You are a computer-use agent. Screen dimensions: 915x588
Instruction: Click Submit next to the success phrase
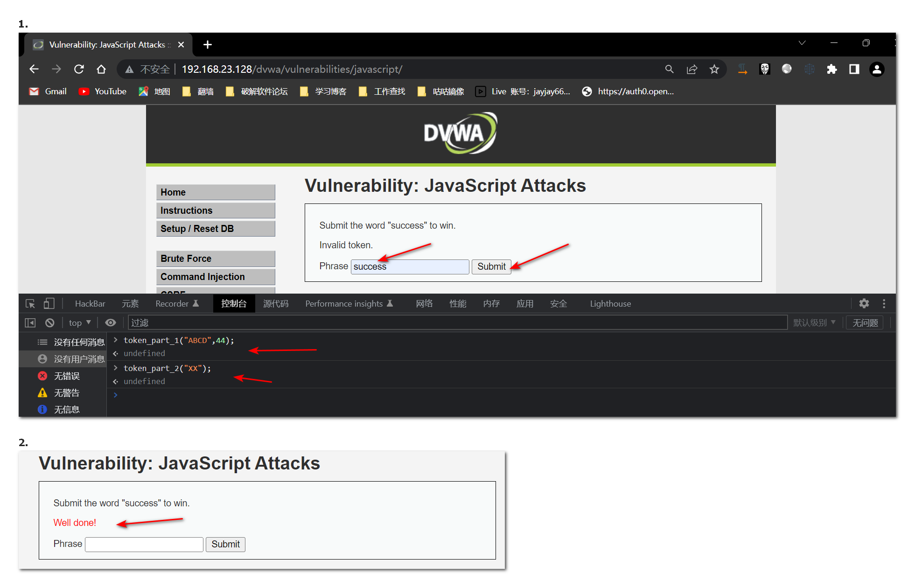tap(491, 266)
